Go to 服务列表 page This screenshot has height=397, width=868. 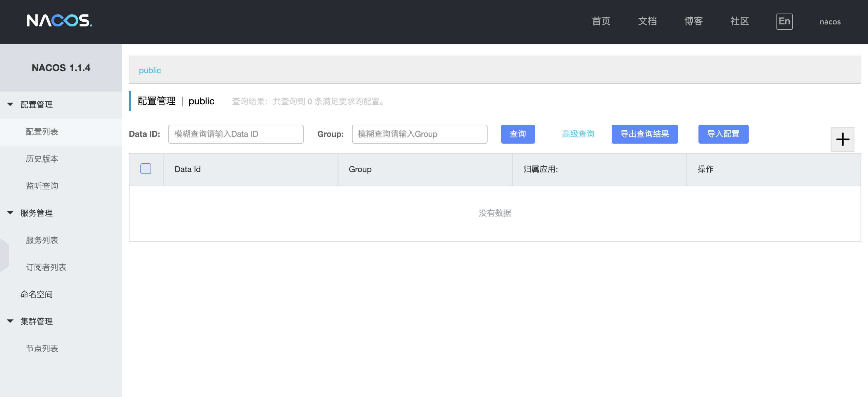point(42,240)
